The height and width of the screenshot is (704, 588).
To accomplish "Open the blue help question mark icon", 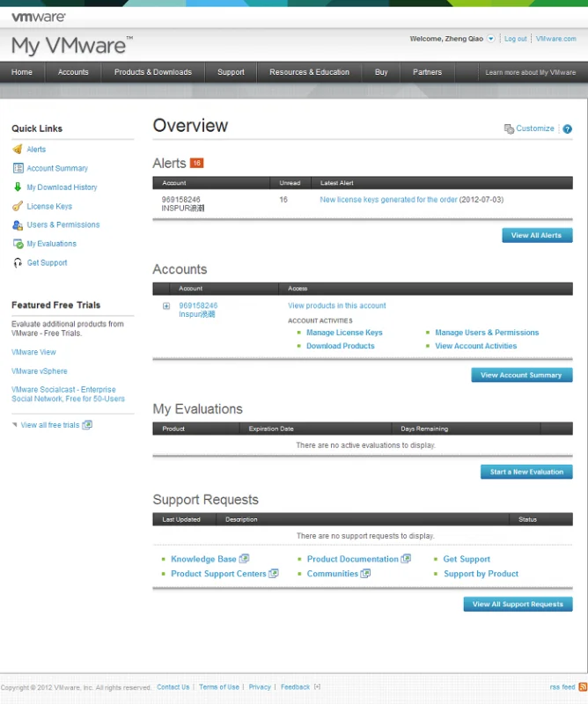I will click(568, 128).
